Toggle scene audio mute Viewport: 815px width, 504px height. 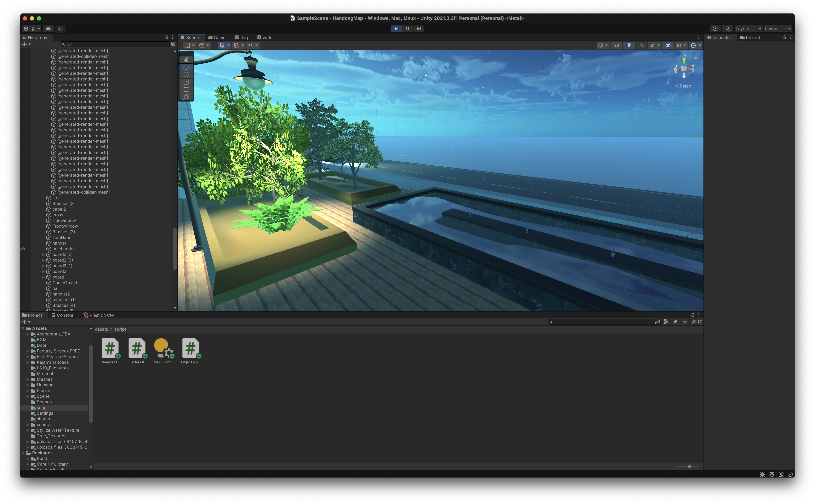click(641, 45)
